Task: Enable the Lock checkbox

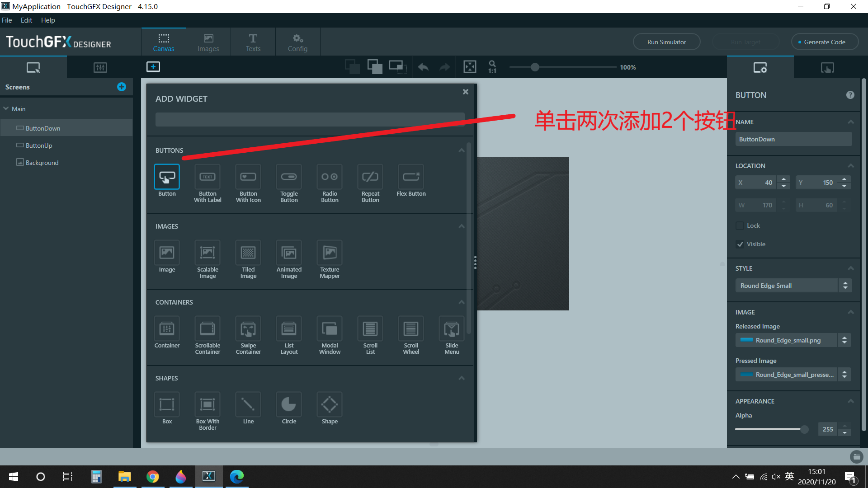Action: tap(740, 225)
